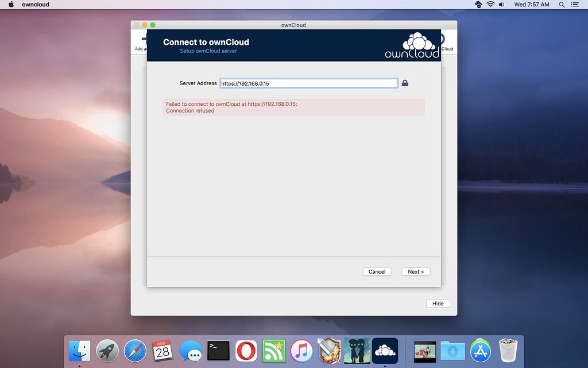Open Spotlight search in the menu bar
This screenshot has height=368, width=588.
coord(562,5)
